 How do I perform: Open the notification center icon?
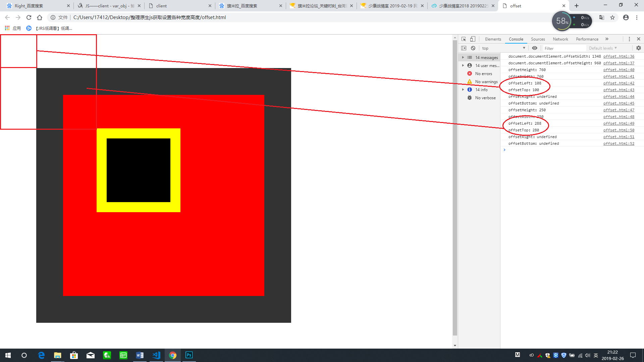click(633, 355)
